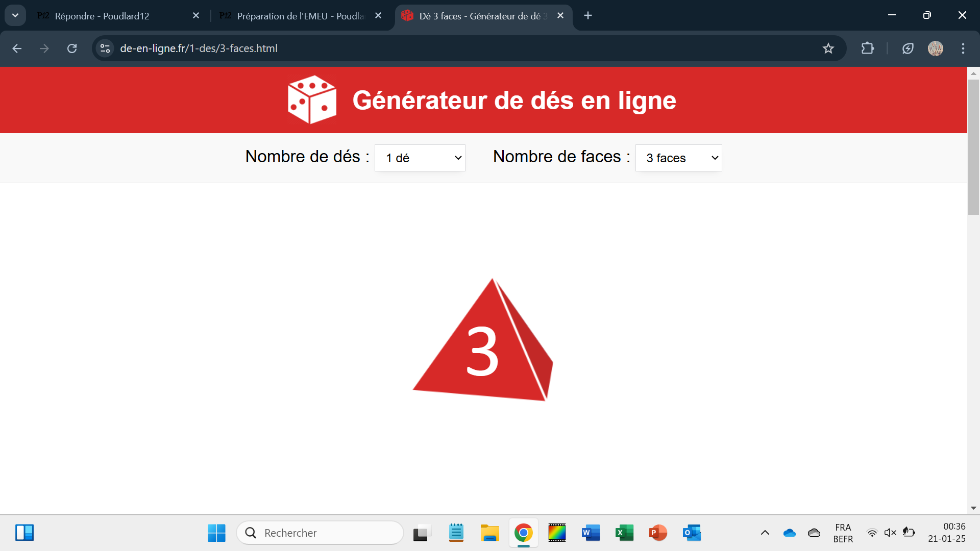Open the browser extensions puzzle icon
The height and width of the screenshot is (551, 980).
click(x=867, y=48)
